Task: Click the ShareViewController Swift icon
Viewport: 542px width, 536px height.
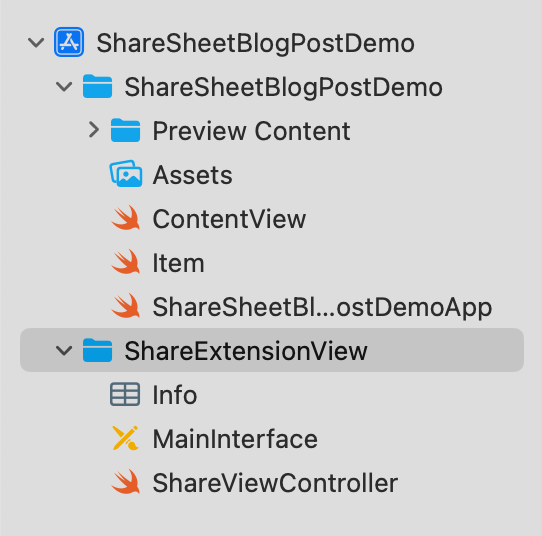Action: [x=126, y=482]
